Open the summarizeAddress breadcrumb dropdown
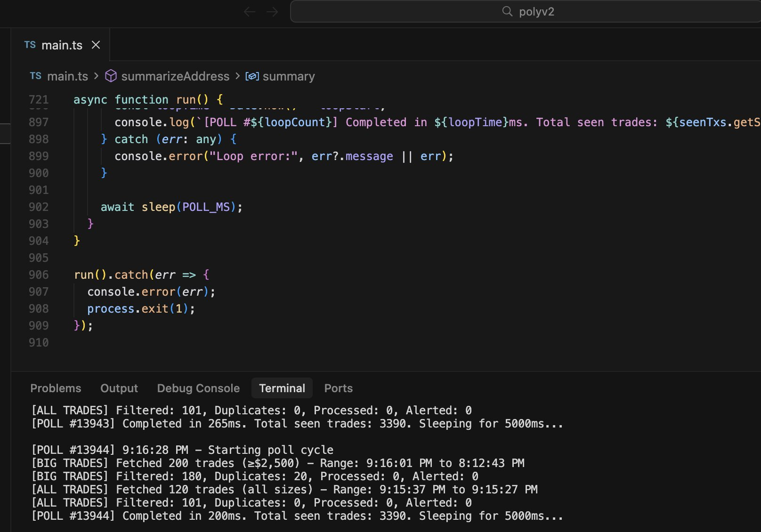Image resolution: width=761 pixels, height=532 pixels. click(x=175, y=76)
